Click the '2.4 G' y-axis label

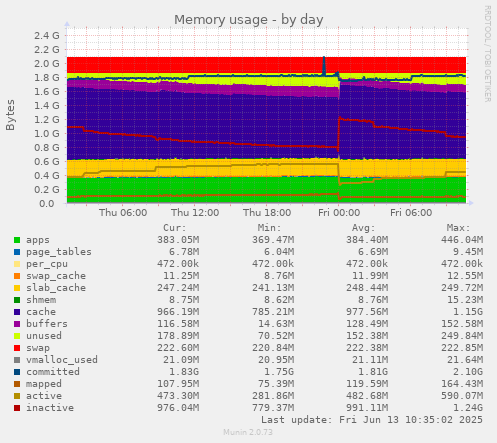pos(47,36)
